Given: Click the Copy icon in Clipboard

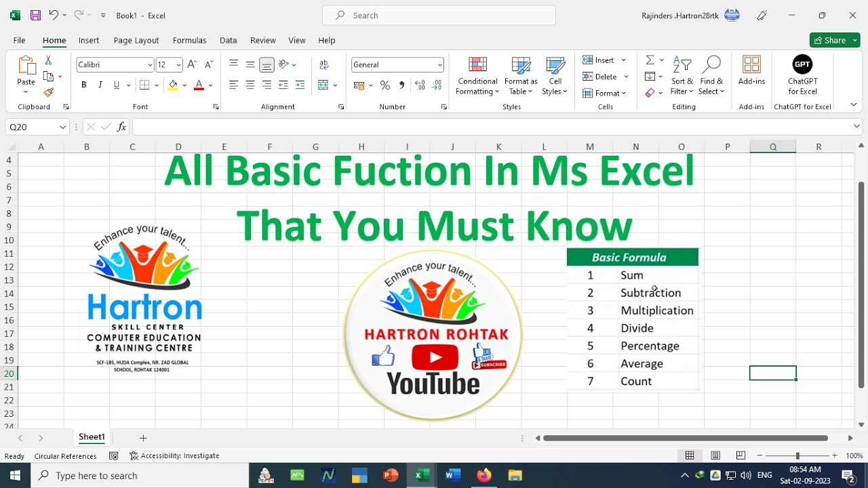Looking at the screenshot, I should 48,77.
